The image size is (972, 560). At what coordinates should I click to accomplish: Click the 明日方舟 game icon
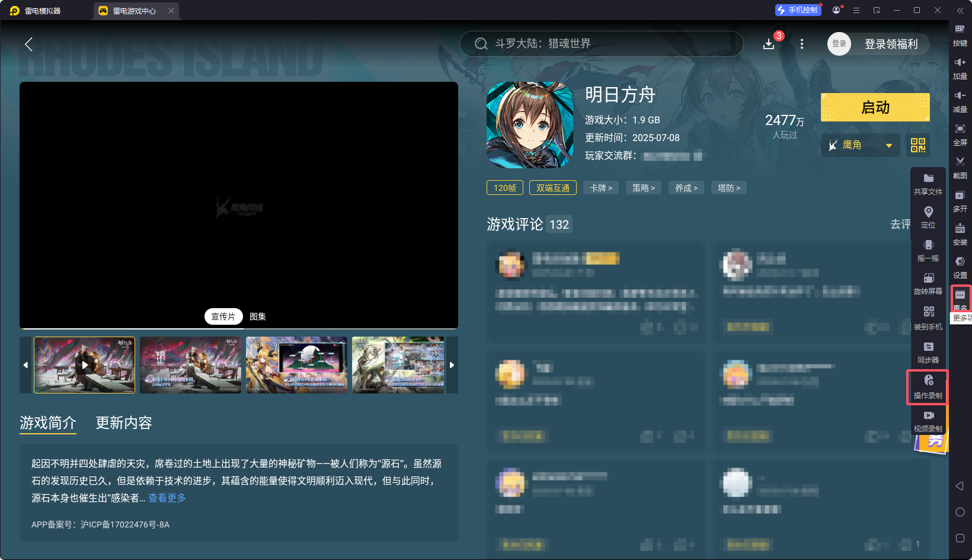(530, 125)
